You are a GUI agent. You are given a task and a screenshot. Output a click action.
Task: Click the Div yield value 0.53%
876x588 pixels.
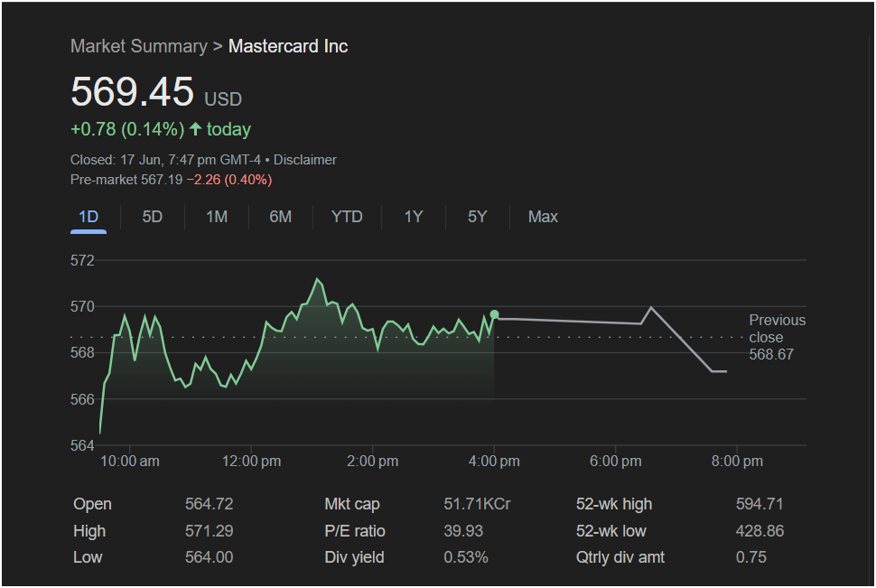[x=466, y=557]
